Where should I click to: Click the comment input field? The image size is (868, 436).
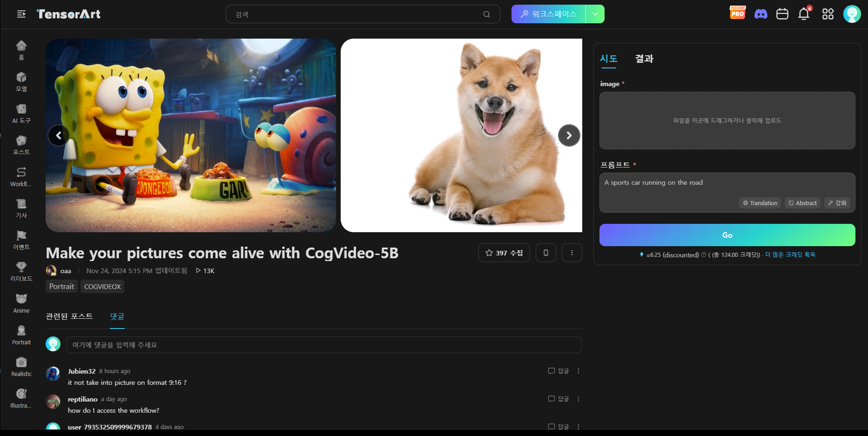pos(324,345)
